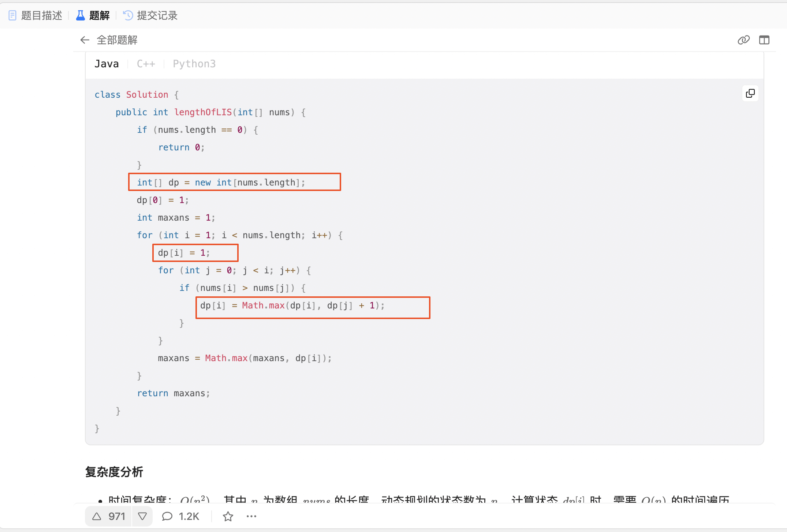The height and width of the screenshot is (532, 787).
Task: Copy code with the clipboard icon
Action: coord(750,94)
